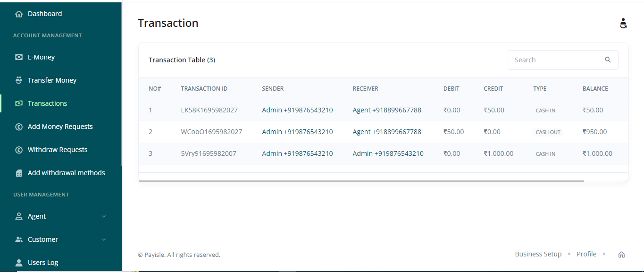Open Users Log from the sidebar

pos(42,262)
